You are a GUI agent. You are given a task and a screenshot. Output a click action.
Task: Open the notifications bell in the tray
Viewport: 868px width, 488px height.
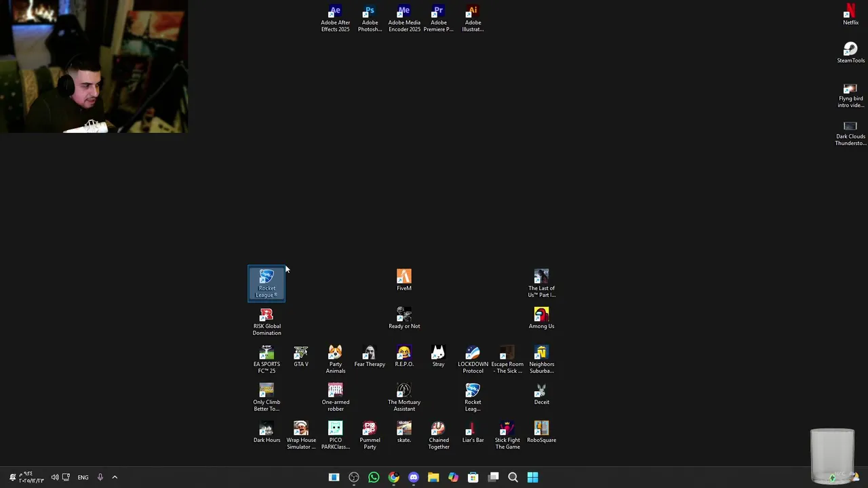tap(12, 477)
